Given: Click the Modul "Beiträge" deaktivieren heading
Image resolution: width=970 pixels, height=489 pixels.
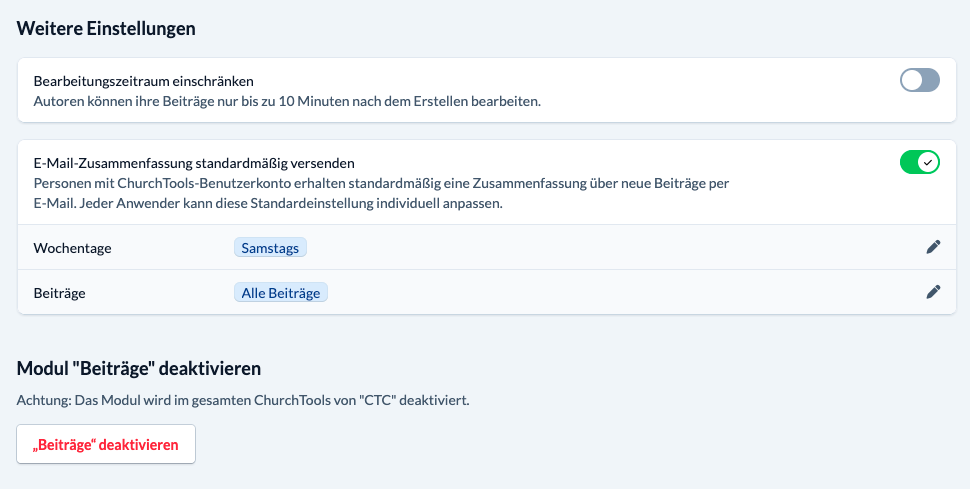Looking at the screenshot, I should pyautogui.click(x=139, y=369).
